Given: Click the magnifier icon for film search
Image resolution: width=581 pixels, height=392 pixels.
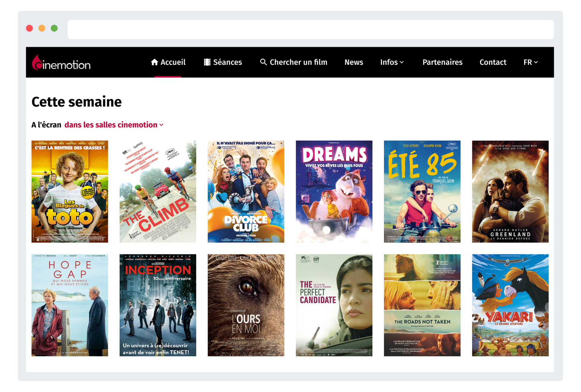Looking at the screenshot, I should 263,62.
